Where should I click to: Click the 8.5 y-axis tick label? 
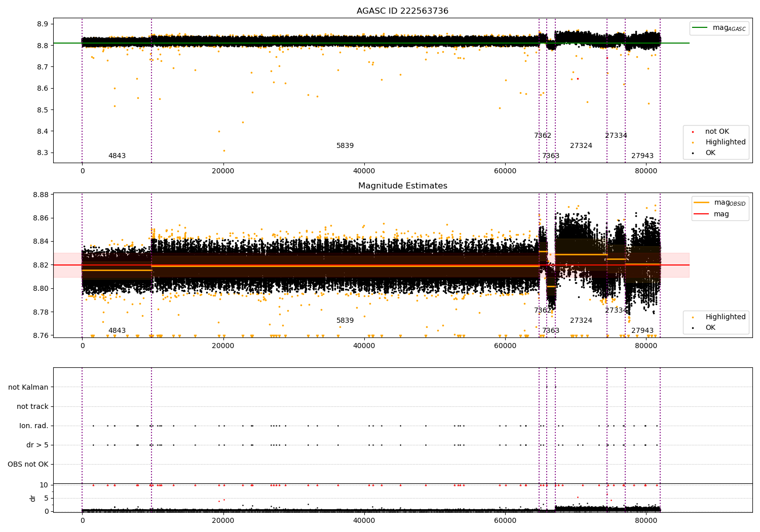click(43, 110)
